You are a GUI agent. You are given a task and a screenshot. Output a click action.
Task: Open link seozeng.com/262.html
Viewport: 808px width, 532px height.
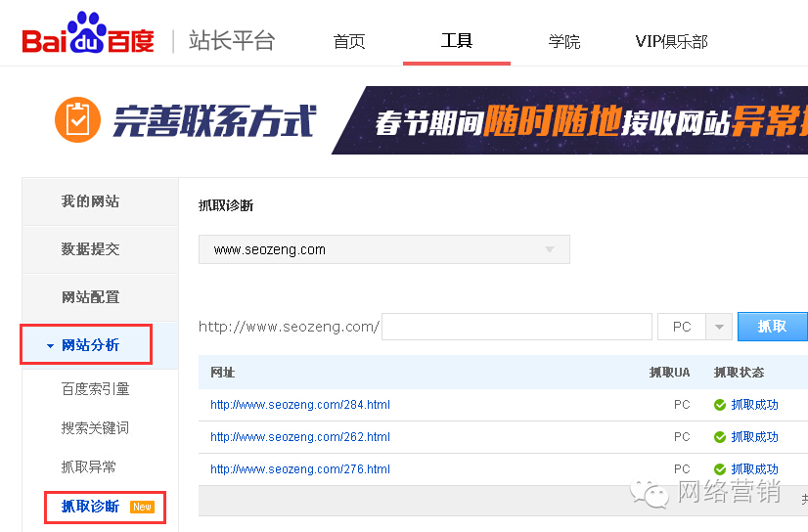tap(300, 437)
